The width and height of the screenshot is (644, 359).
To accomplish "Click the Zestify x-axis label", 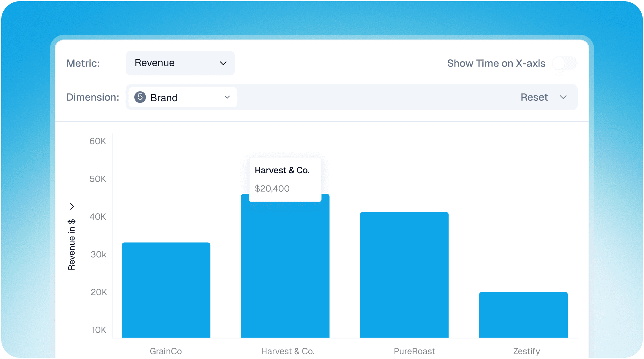I will pyautogui.click(x=527, y=351).
